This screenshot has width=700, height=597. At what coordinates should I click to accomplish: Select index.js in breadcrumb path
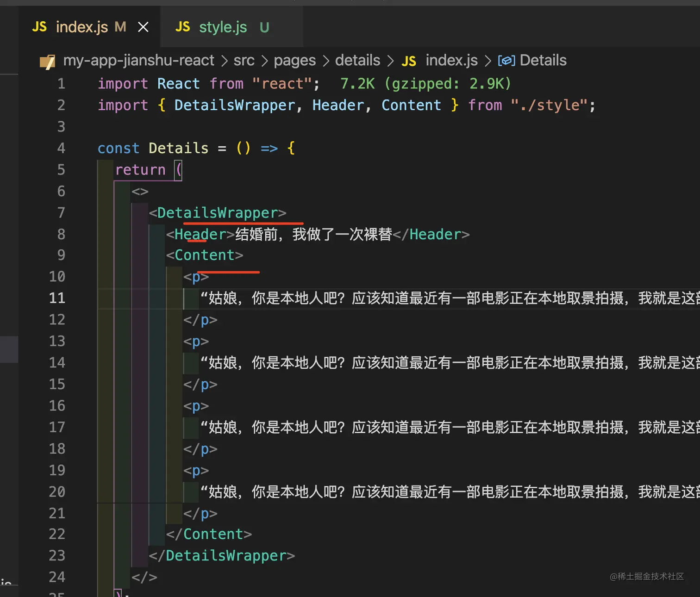coord(451,60)
